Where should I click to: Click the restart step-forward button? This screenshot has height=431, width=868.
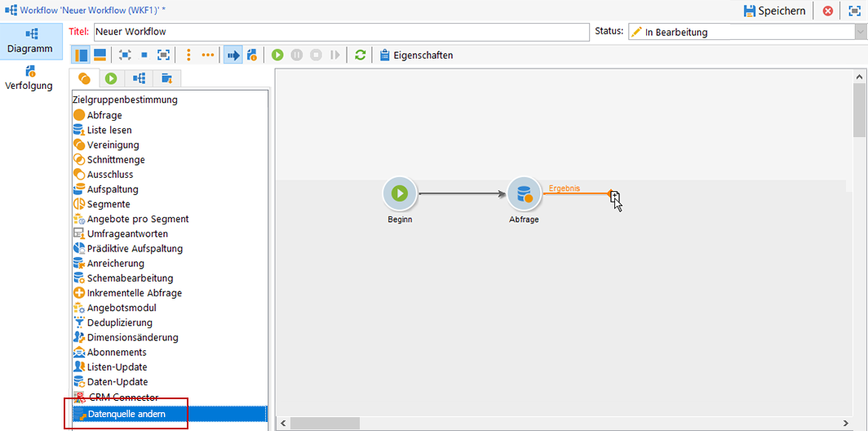click(x=334, y=55)
